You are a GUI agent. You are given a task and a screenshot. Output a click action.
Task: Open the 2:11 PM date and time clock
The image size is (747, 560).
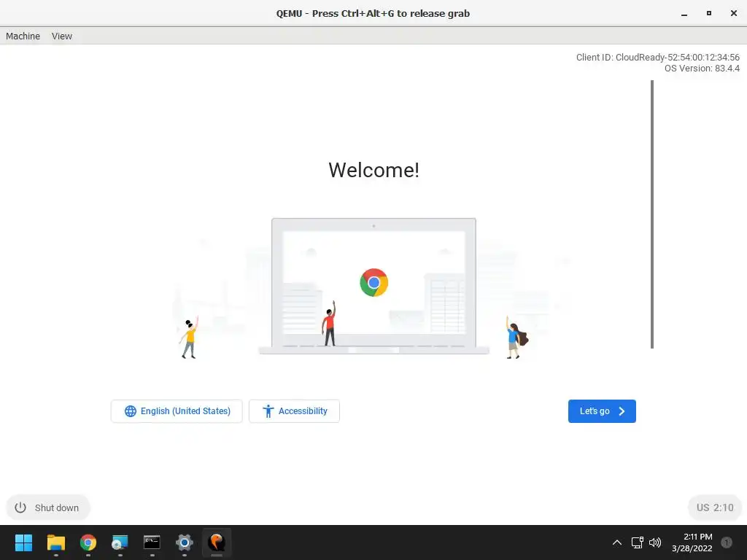[x=692, y=542]
